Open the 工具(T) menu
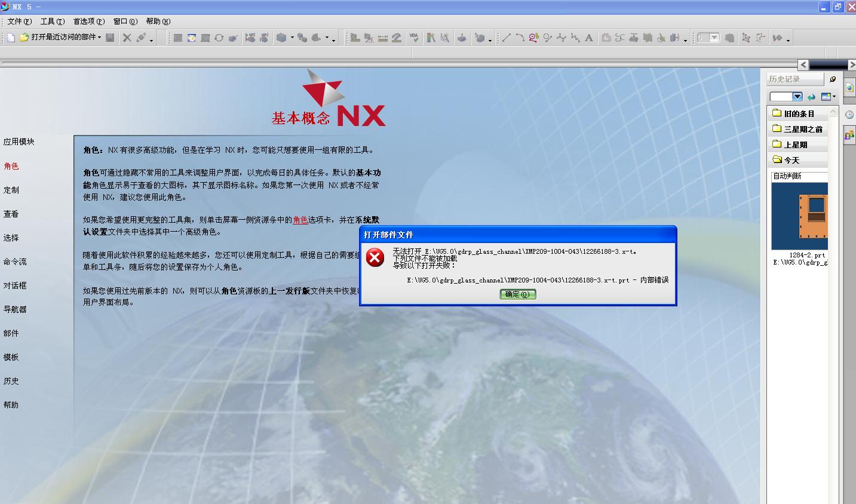The width and height of the screenshot is (856, 504). click(53, 21)
